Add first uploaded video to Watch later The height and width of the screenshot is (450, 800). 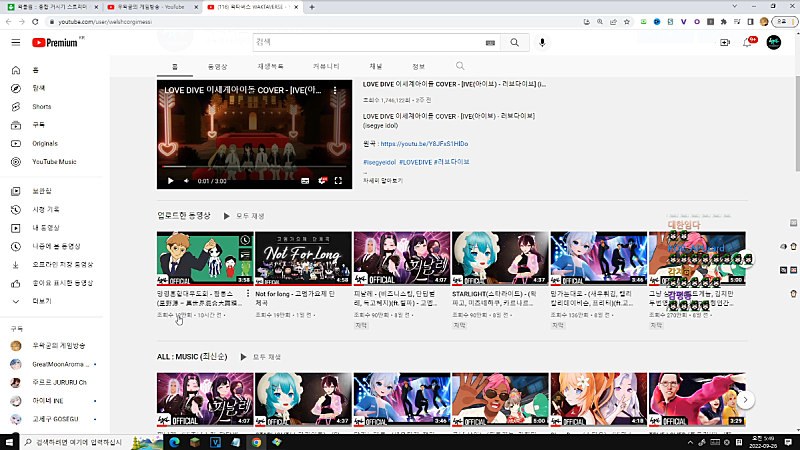pos(245,240)
